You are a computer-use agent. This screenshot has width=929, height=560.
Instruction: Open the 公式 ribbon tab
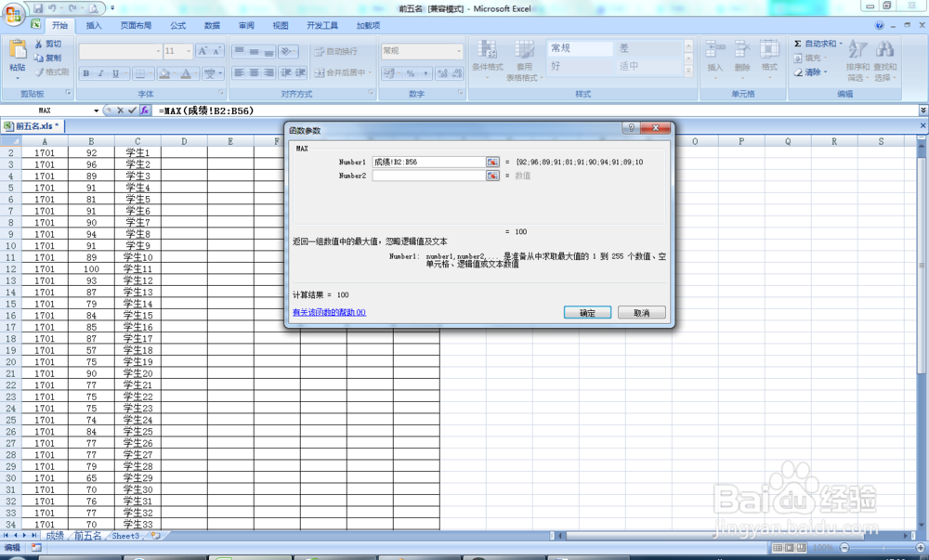pyautogui.click(x=177, y=25)
